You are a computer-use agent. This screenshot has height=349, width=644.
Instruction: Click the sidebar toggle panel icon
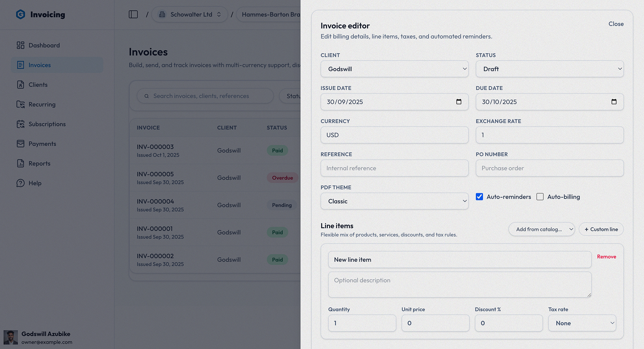[133, 14]
